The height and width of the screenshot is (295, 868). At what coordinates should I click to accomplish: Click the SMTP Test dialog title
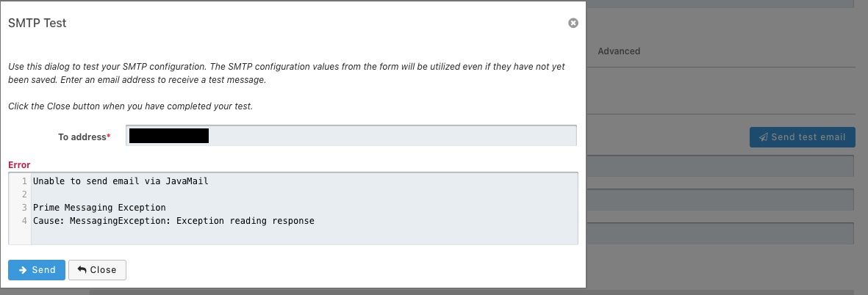tap(37, 23)
